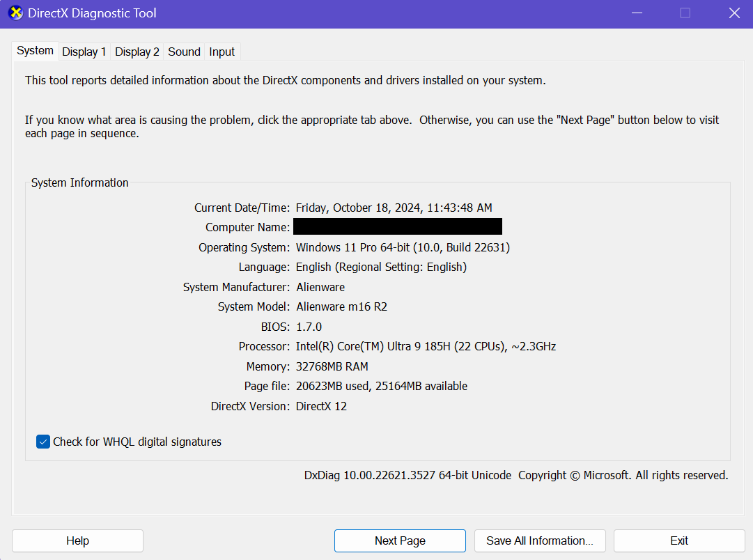Click Page file value '20623MB used, 25164MB available'
753x560 pixels.
click(x=381, y=386)
